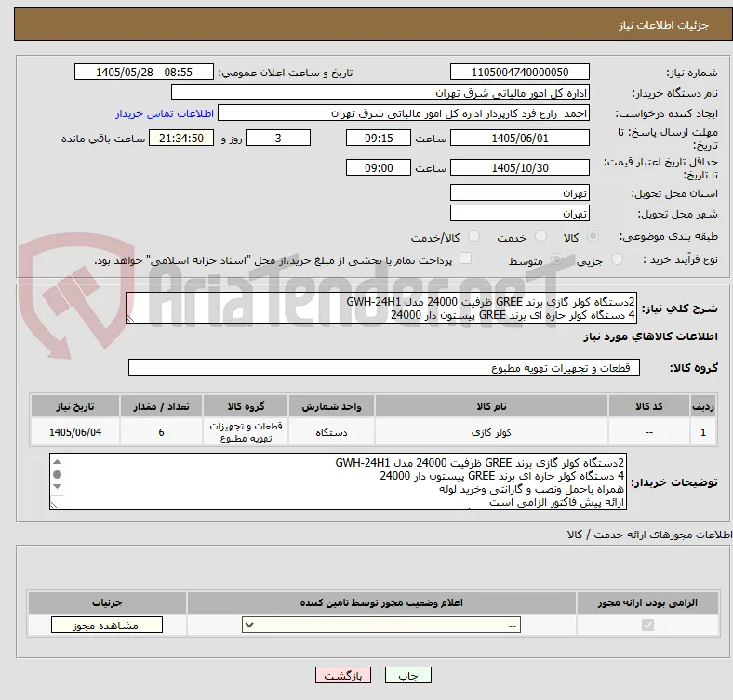Click the تعداد / مقدار column header
The image size is (733, 700).
point(161,406)
